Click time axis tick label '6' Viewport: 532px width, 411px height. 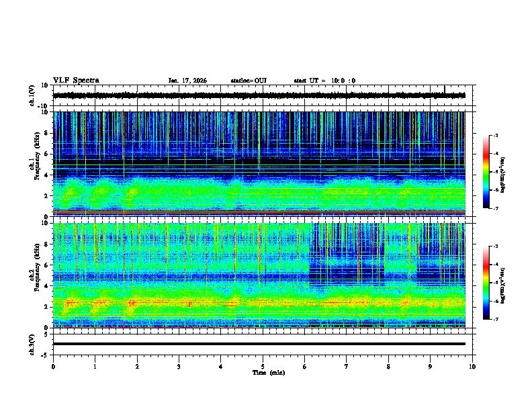[x=305, y=367]
